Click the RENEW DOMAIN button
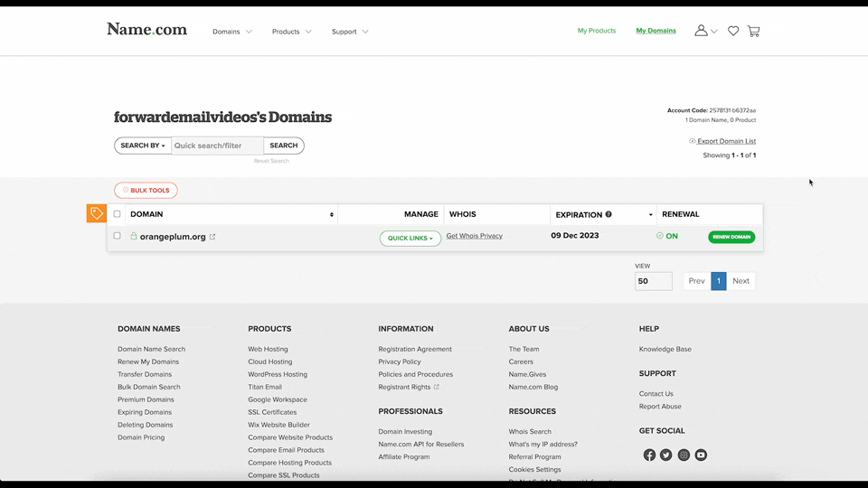 731,237
